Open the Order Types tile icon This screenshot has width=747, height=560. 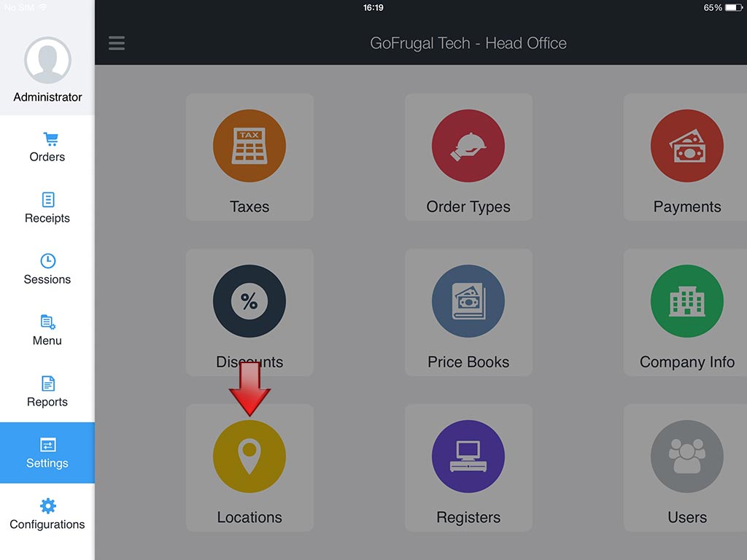[468, 146]
